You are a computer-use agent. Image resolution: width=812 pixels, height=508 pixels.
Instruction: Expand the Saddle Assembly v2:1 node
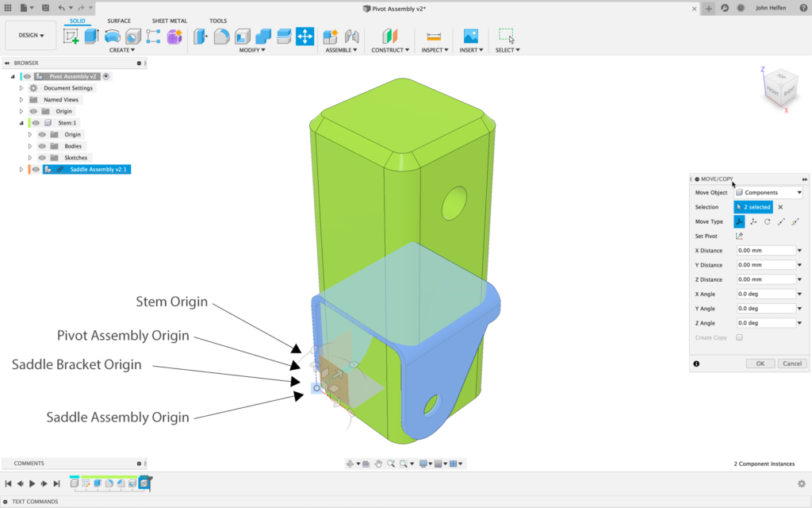pos(21,169)
